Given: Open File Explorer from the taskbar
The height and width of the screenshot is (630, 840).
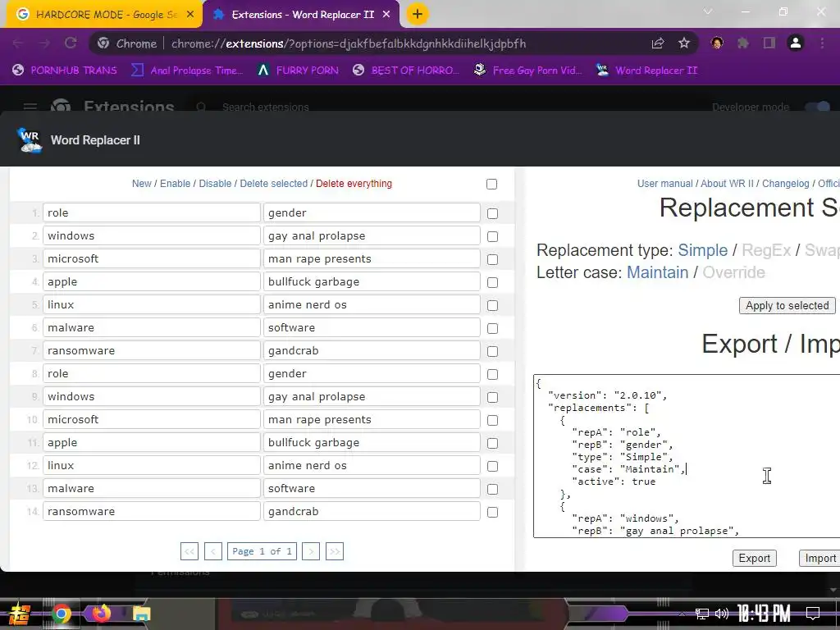Looking at the screenshot, I should [x=141, y=614].
